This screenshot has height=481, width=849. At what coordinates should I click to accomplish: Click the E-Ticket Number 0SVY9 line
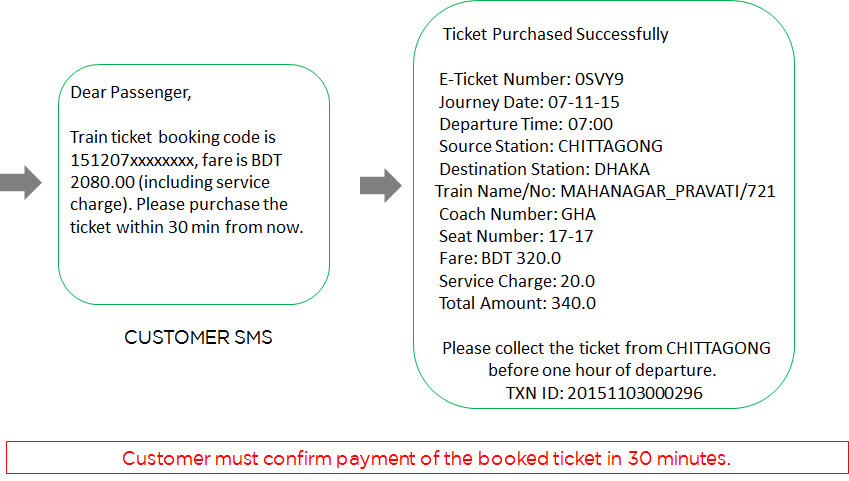[x=531, y=80]
